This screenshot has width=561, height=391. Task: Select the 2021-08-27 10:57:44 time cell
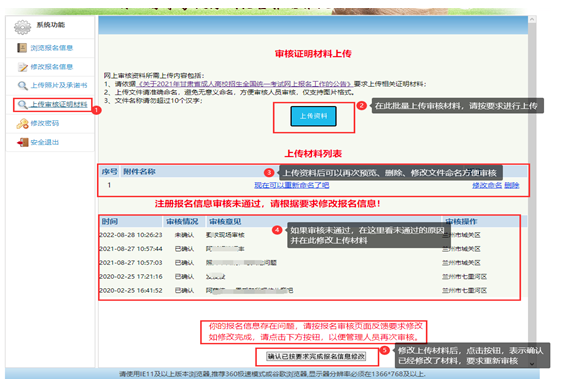(x=131, y=249)
